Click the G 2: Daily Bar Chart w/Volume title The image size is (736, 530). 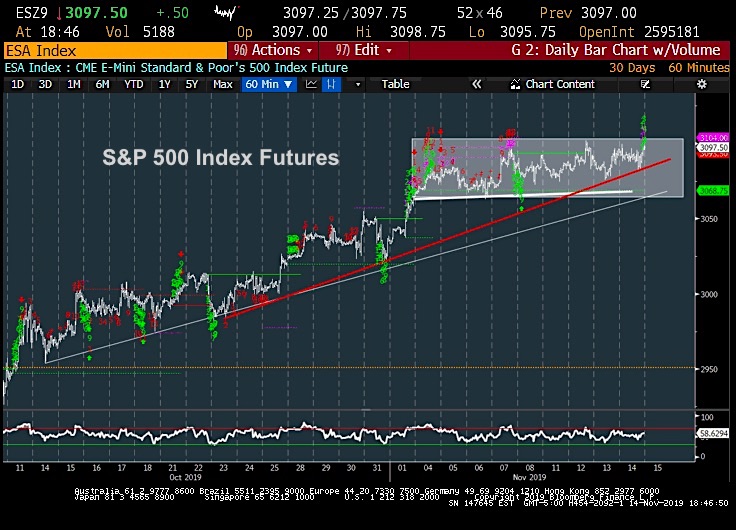click(x=615, y=50)
